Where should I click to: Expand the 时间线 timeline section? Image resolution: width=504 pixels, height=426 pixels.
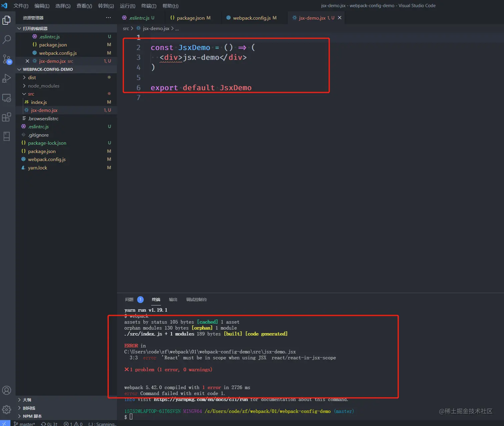[x=66, y=408]
